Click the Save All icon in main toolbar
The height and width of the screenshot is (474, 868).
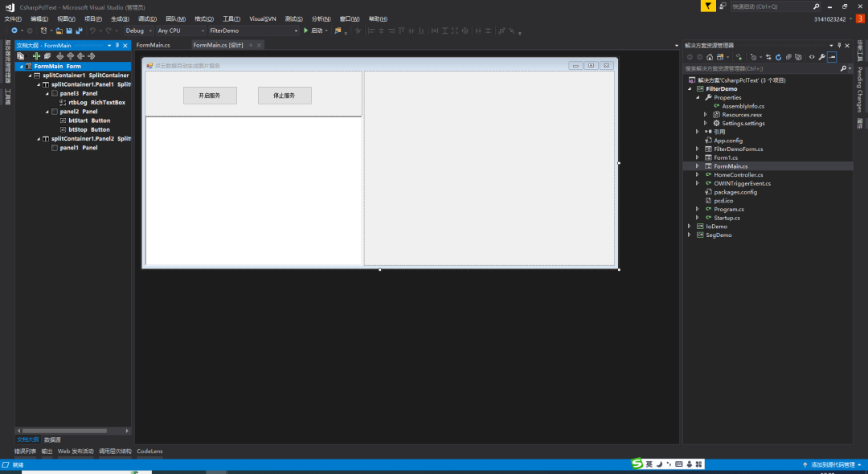point(79,31)
